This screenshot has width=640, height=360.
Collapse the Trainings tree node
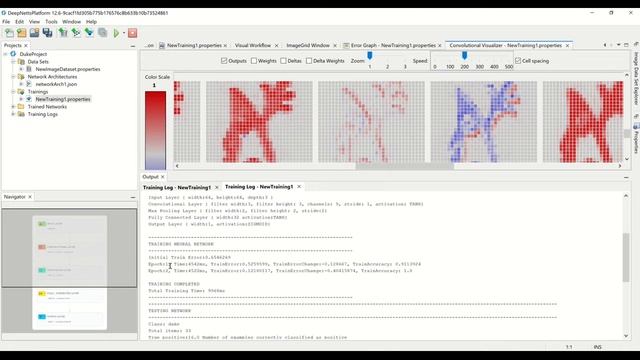[x=13, y=92]
